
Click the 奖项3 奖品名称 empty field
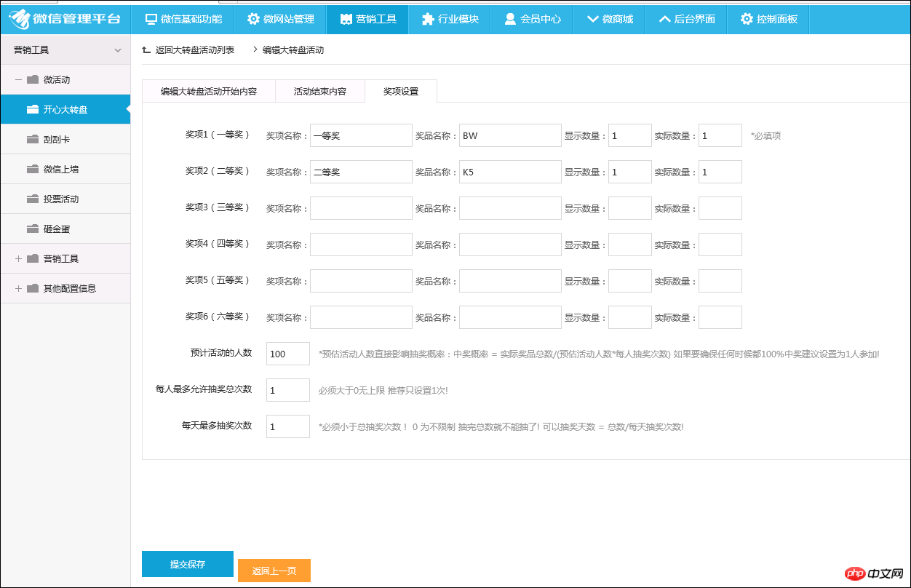point(510,208)
